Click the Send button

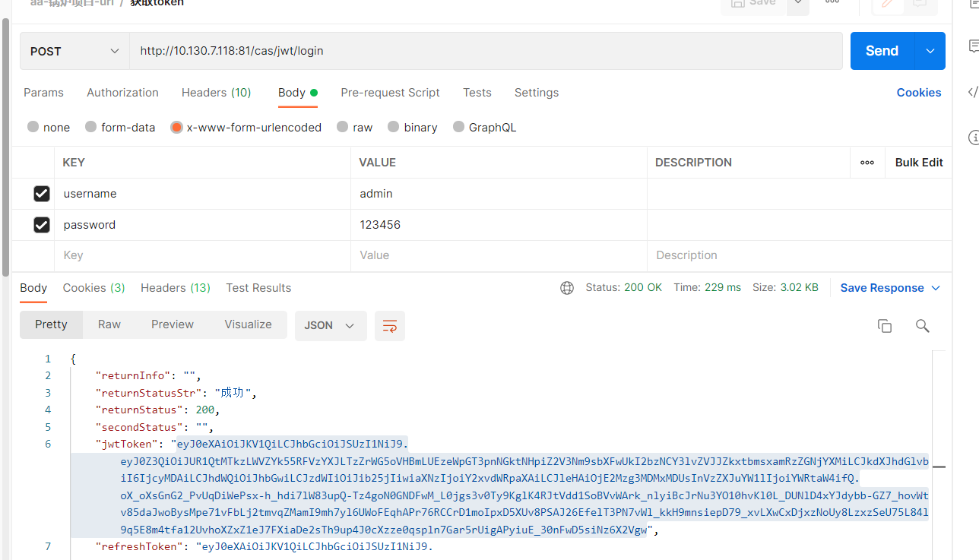click(881, 51)
